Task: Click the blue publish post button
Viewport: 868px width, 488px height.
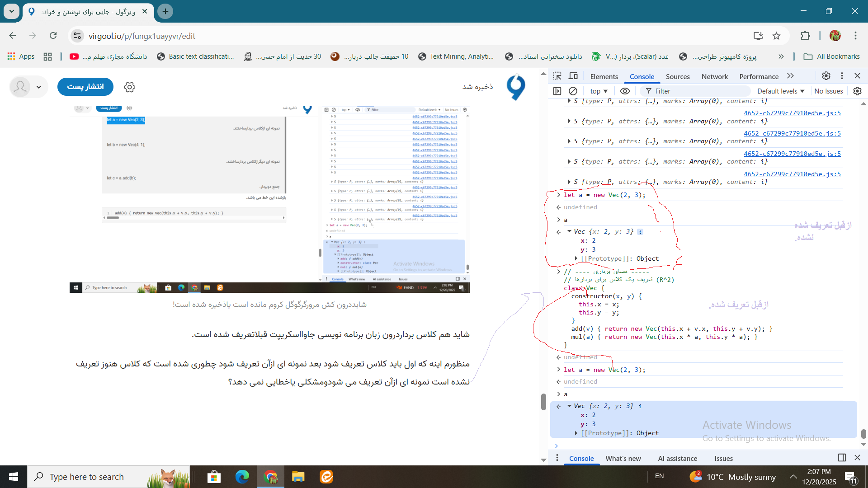Action: [x=85, y=87]
